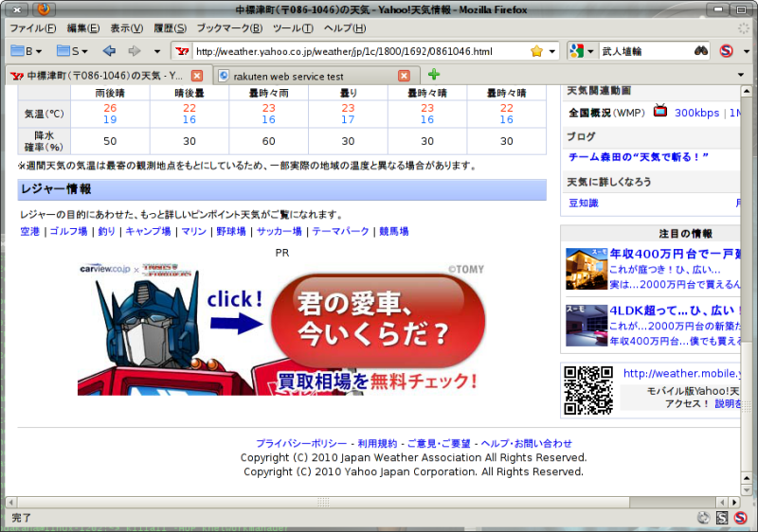Open the チーム森田の天気で斬る blog link
Viewport: 758px width, 532px height.
click(x=639, y=157)
